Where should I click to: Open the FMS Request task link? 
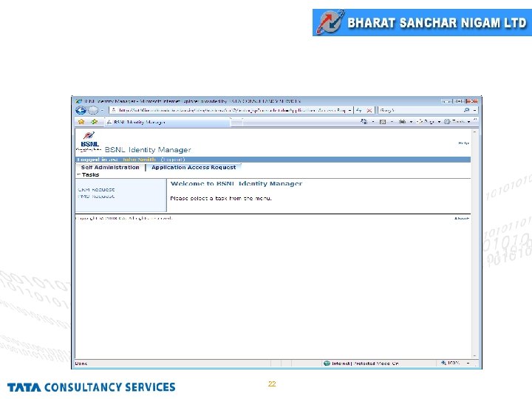96,197
